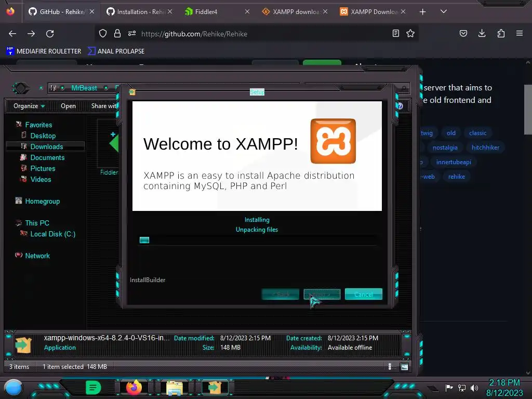Close the Fiddler4 tab
The width and height of the screenshot is (532, 399).
coord(247,12)
